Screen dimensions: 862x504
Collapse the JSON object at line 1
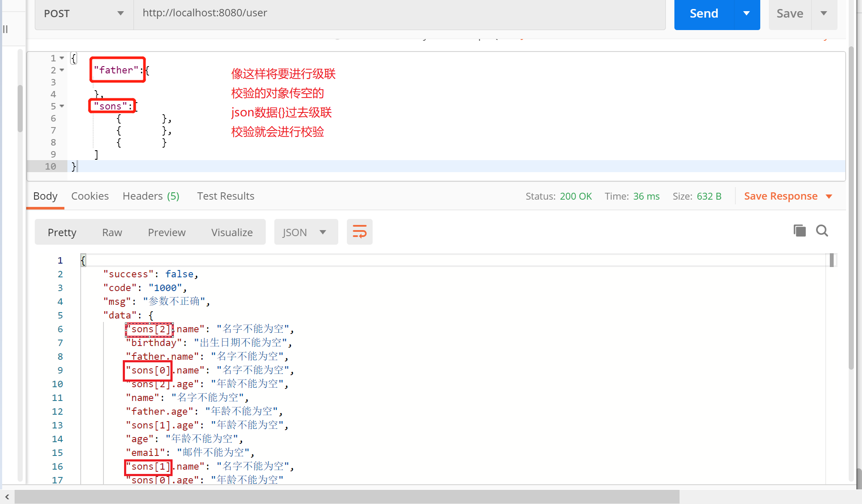(62, 58)
